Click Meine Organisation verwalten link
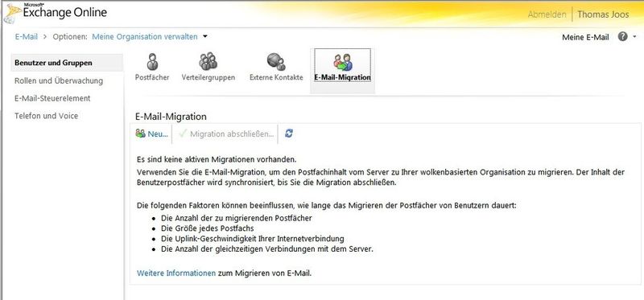The width and height of the screenshot is (644, 300). [145, 36]
